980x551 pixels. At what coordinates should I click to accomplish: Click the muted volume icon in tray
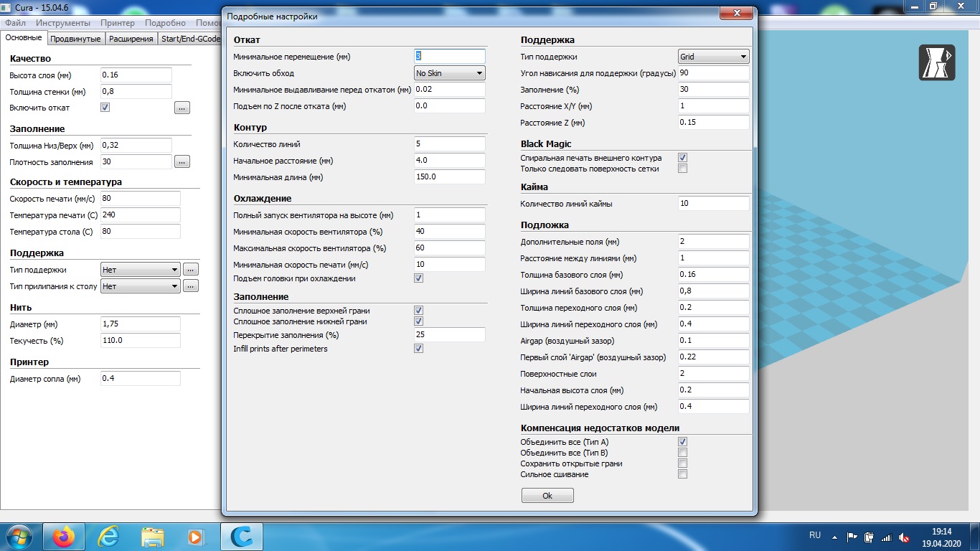tap(905, 536)
